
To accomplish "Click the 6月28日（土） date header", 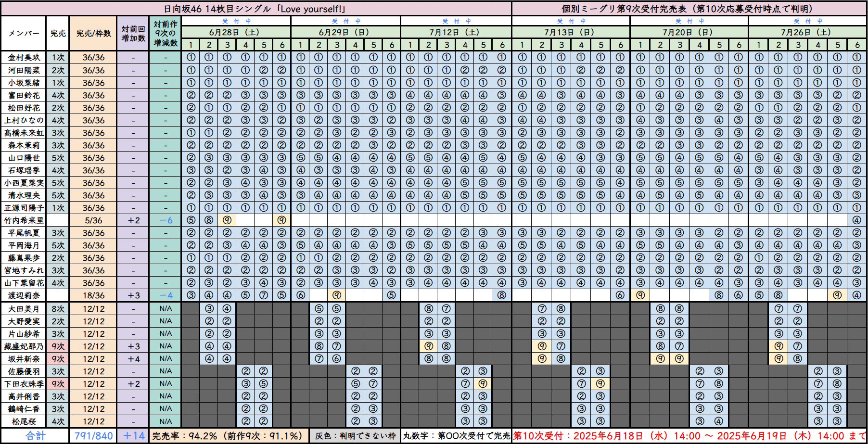I will 236,32.
